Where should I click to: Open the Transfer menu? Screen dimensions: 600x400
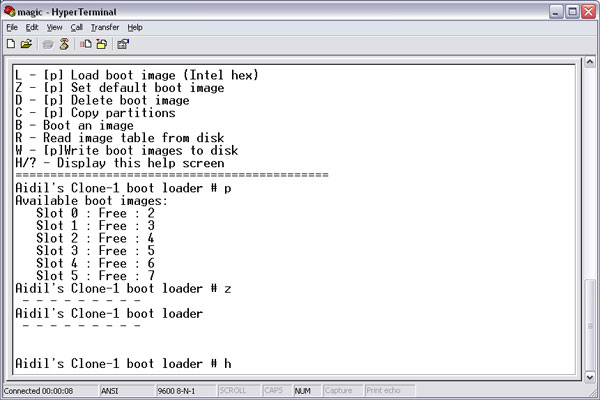(104, 27)
